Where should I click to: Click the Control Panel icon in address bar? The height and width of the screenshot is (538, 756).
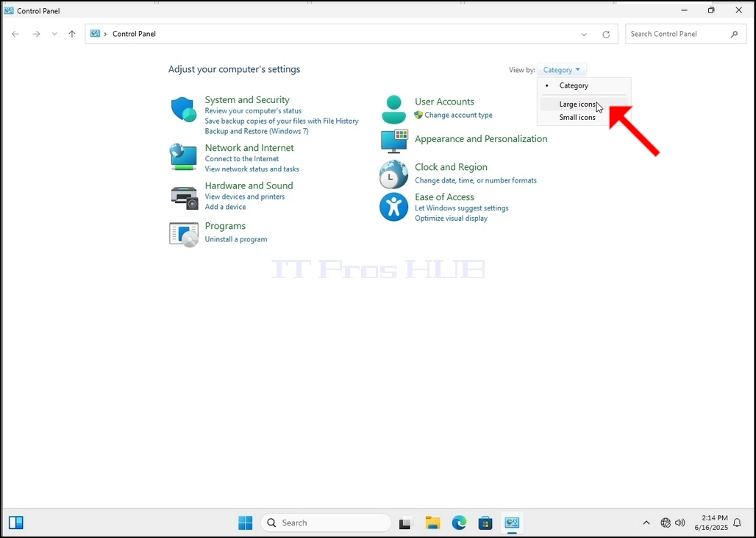tap(95, 34)
